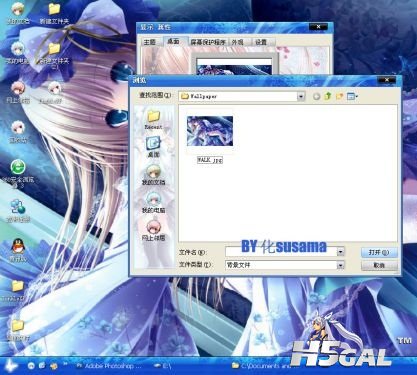417x375 pixels.
Task: Close the 浏览 dialog
Action: click(387, 80)
